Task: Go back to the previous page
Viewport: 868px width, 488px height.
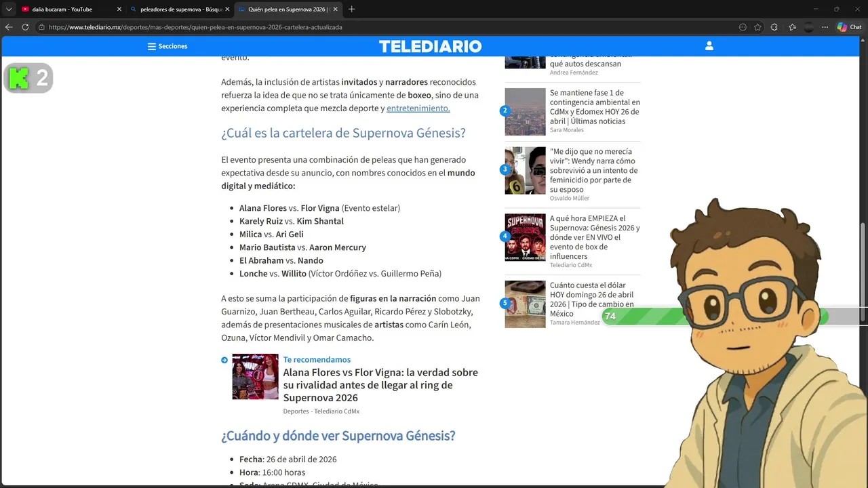Action: coord(9,27)
